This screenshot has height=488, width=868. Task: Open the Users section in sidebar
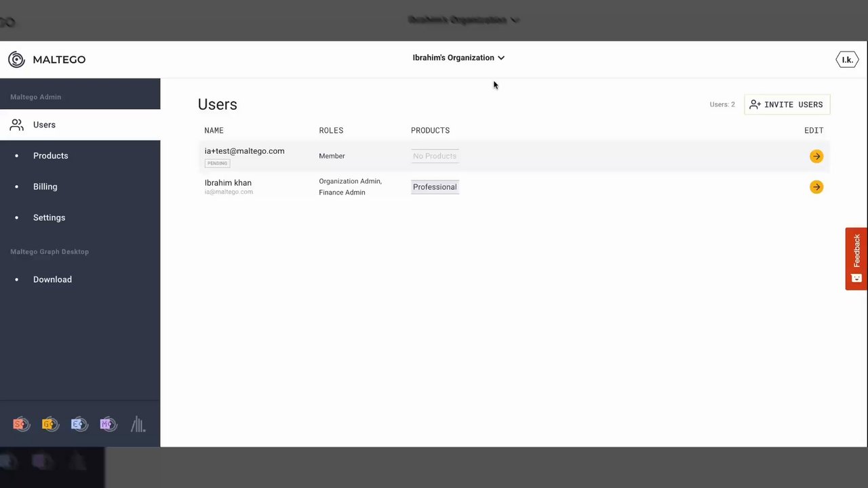coord(80,125)
